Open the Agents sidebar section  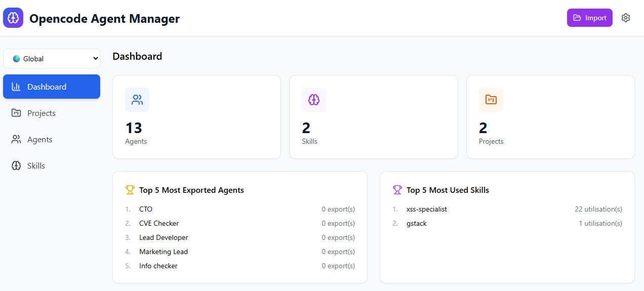point(52,139)
